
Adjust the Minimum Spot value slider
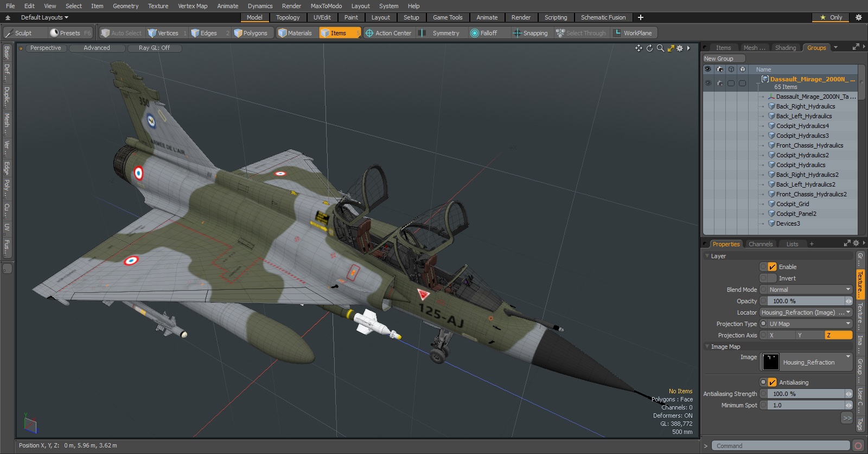point(806,405)
